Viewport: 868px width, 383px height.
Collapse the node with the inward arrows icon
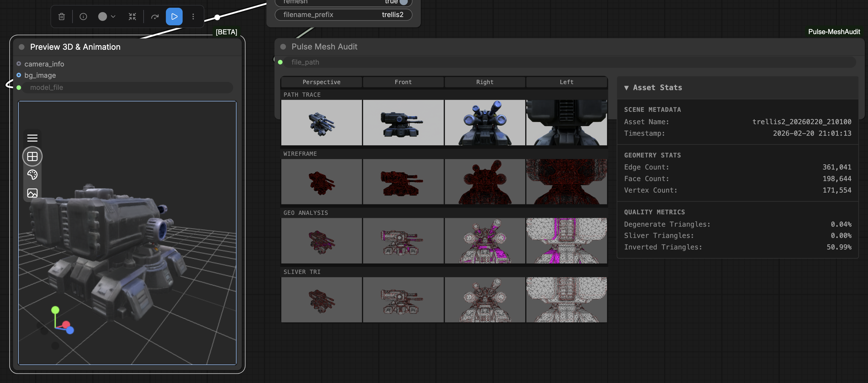pos(132,16)
